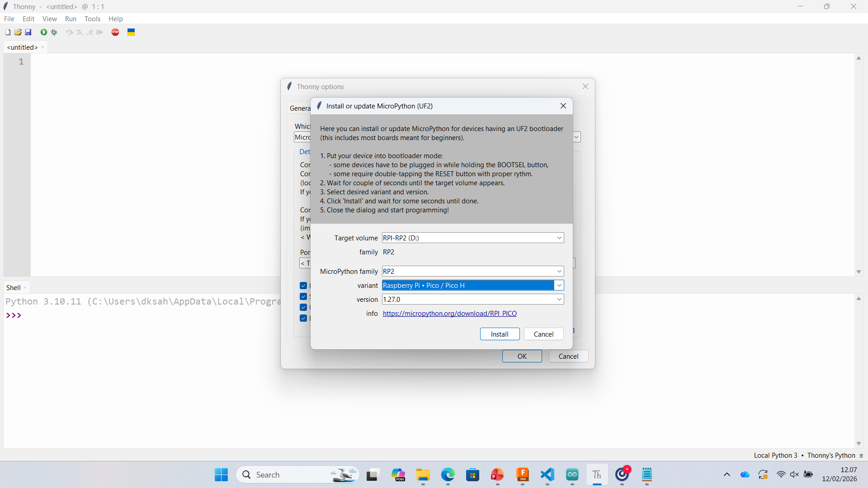
Task: Open Arduino IDE from taskbar
Action: click(x=572, y=474)
